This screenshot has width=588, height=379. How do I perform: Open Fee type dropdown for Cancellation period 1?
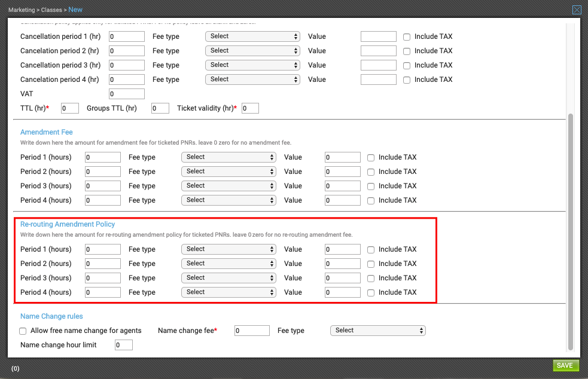(x=252, y=36)
